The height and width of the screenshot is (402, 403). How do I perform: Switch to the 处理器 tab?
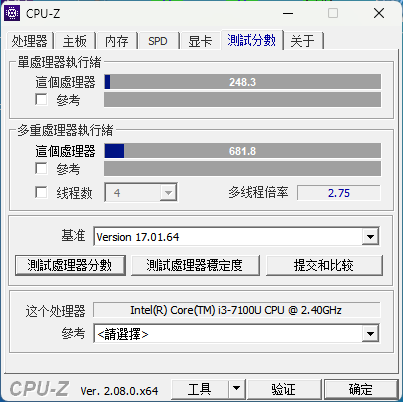(29, 41)
